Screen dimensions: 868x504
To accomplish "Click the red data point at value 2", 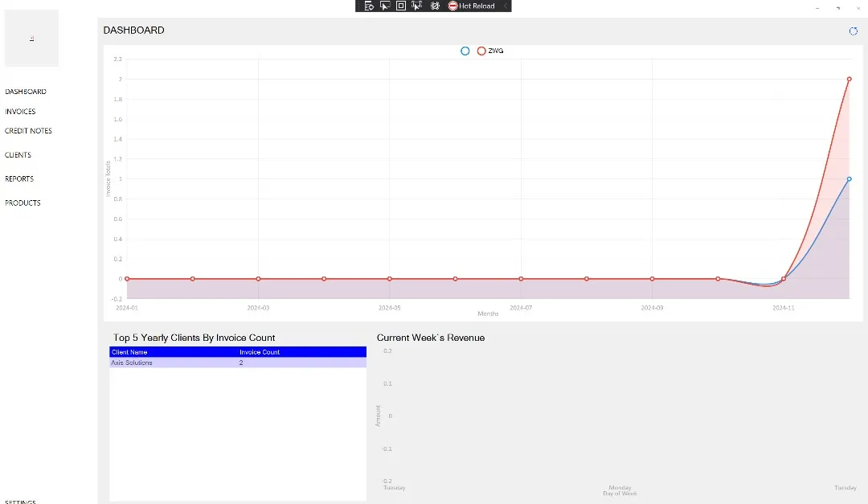I will [x=850, y=80].
